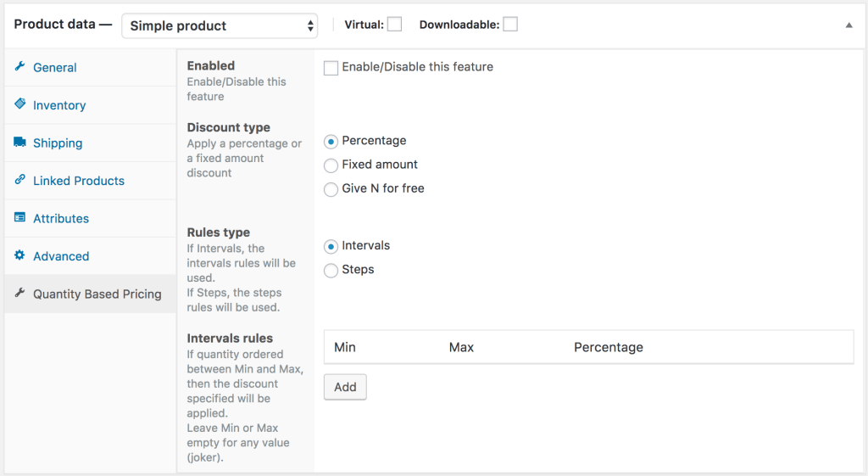
Task: Go to the Linked Products tab
Action: coord(79,181)
